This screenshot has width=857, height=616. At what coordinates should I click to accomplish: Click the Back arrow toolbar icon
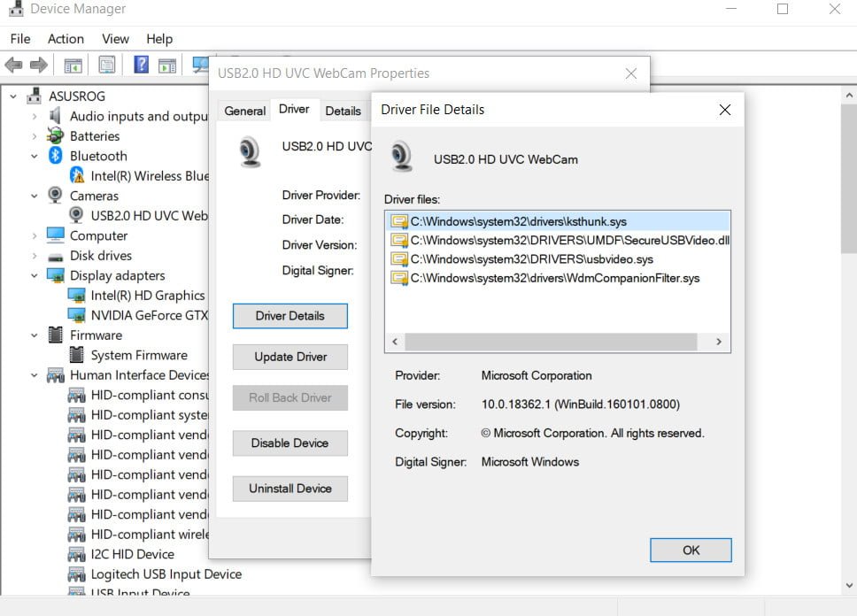tap(13, 65)
